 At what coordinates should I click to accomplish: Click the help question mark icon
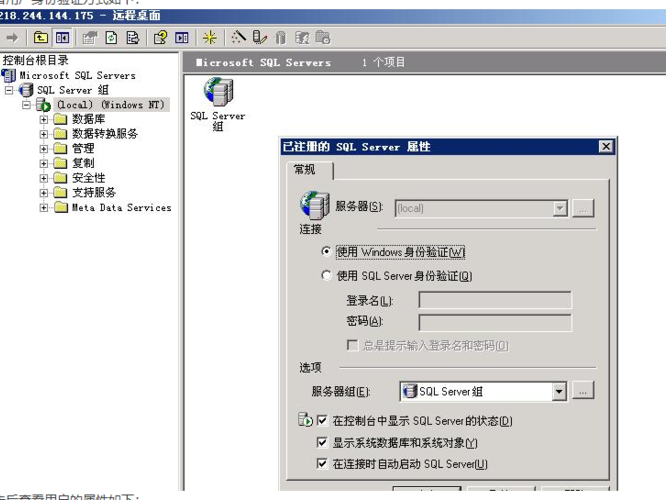[x=161, y=38]
